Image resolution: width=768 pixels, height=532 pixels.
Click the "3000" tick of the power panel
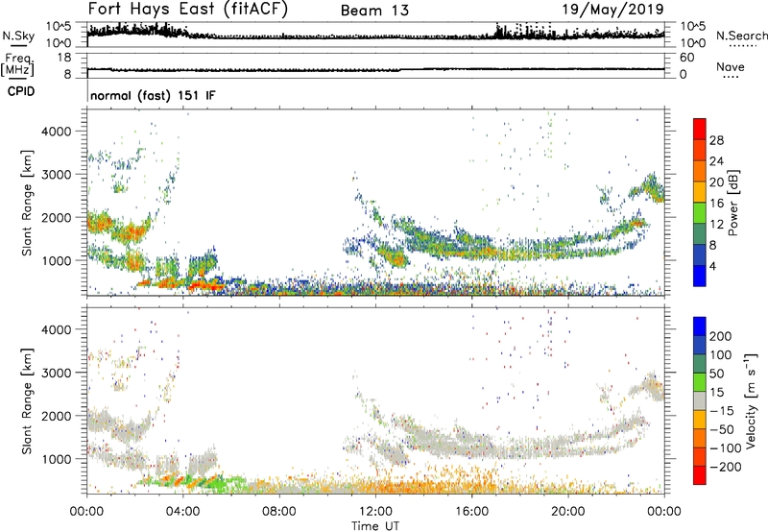click(56, 175)
